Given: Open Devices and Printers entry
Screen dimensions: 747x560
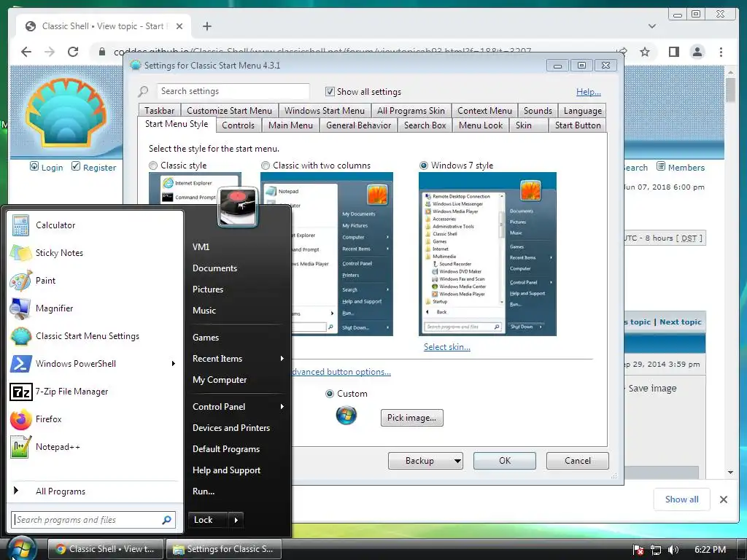Looking at the screenshot, I should point(231,427).
